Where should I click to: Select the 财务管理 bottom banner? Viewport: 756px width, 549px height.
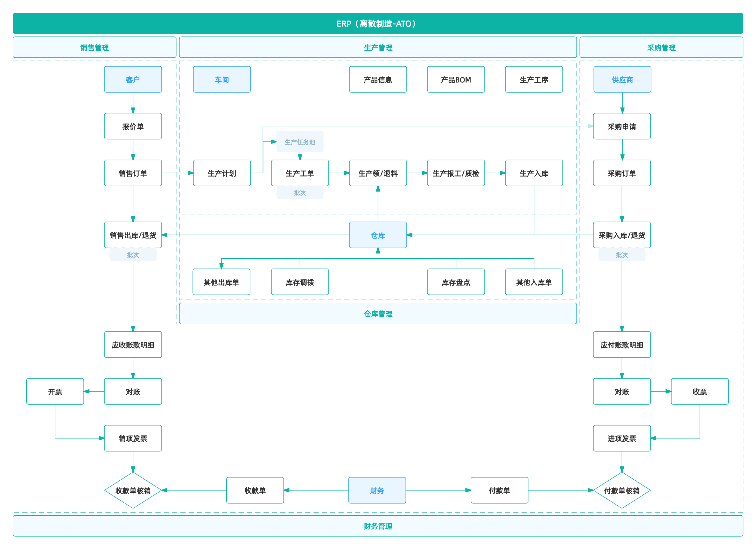pos(378,526)
